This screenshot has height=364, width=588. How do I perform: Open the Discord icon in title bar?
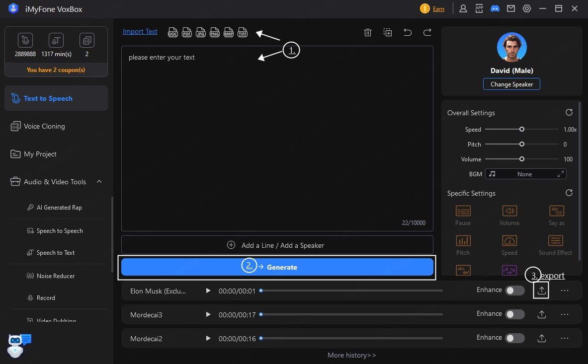coord(495,8)
